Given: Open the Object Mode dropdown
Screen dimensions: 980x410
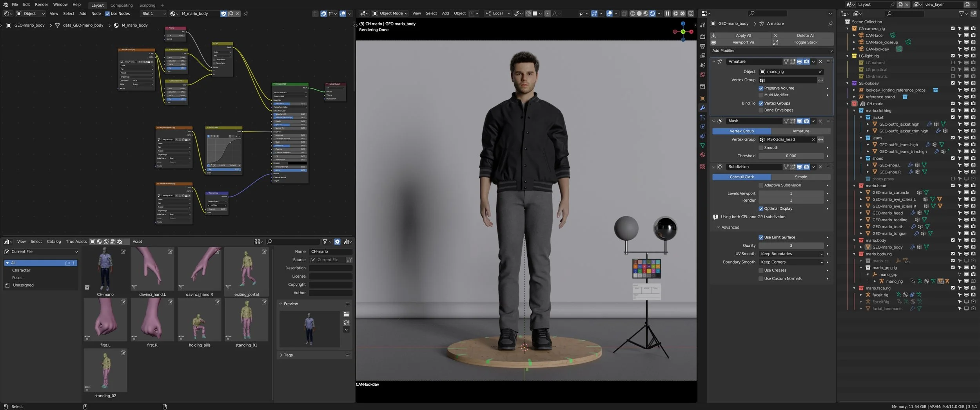Looking at the screenshot, I should (x=389, y=13).
